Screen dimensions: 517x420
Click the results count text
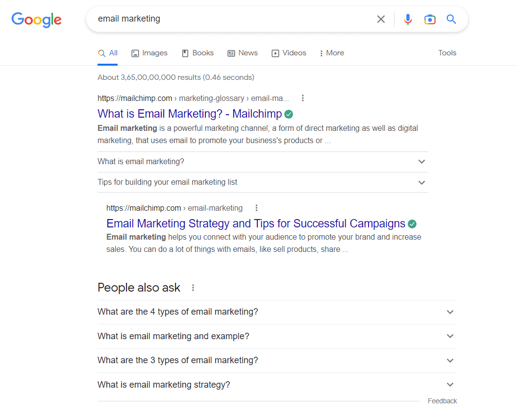click(x=176, y=77)
